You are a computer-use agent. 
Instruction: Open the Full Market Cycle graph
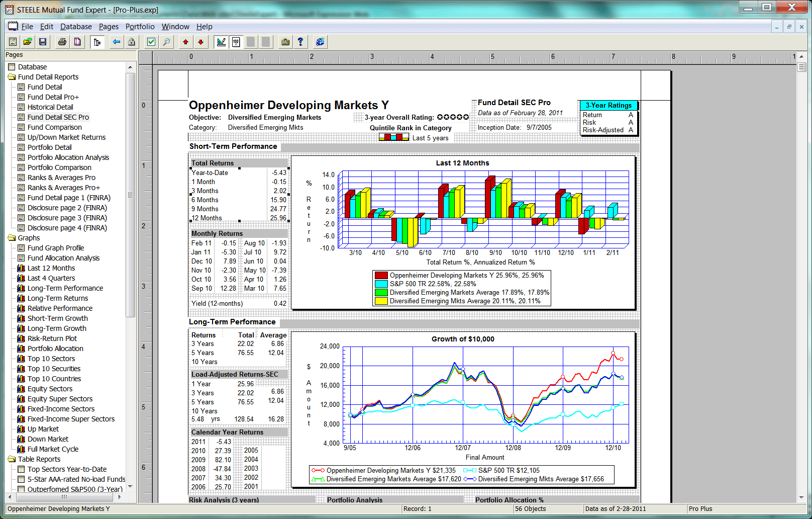point(53,449)
